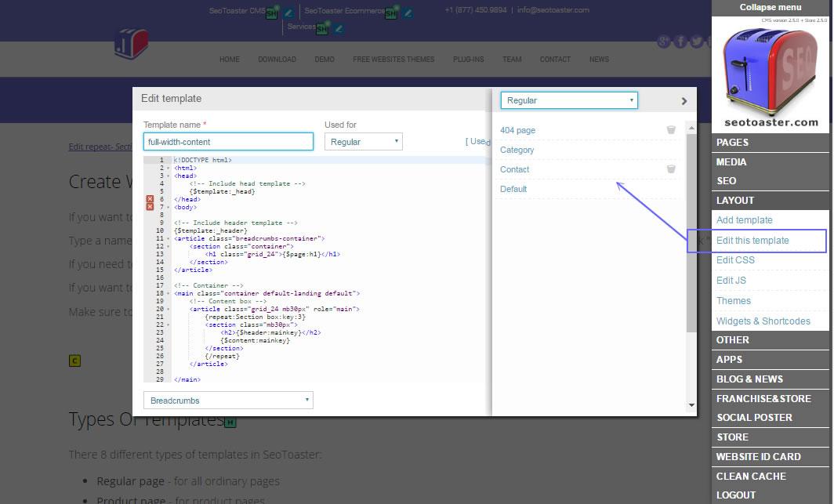Click the yellow C content widget icon
Viewport: 834px width, 504px height.
75,361
